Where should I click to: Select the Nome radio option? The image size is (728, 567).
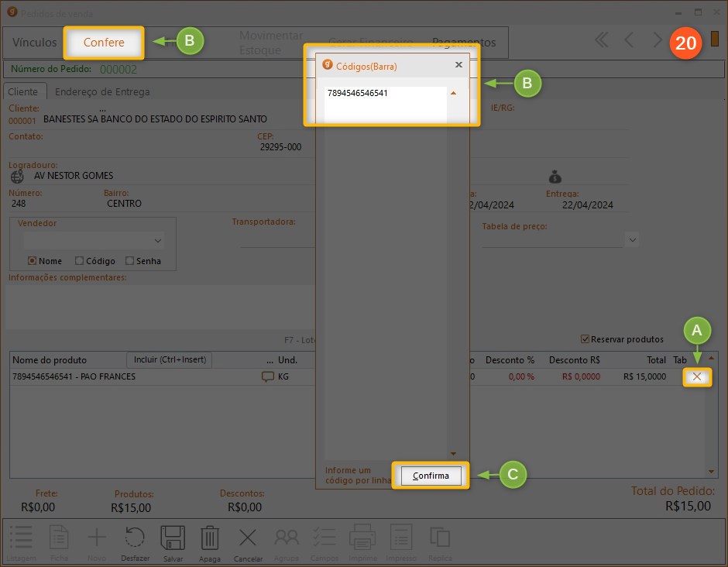coord(33,261)
